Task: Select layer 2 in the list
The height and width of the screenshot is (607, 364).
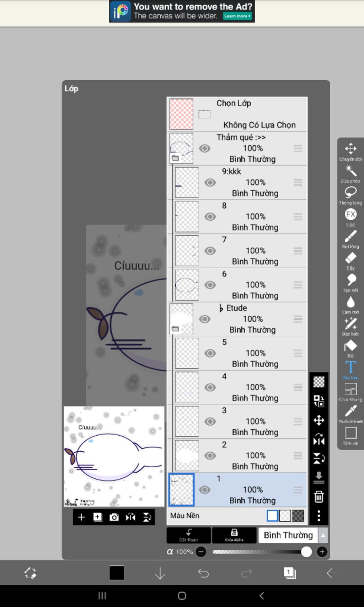Action: tap(237, 456)
